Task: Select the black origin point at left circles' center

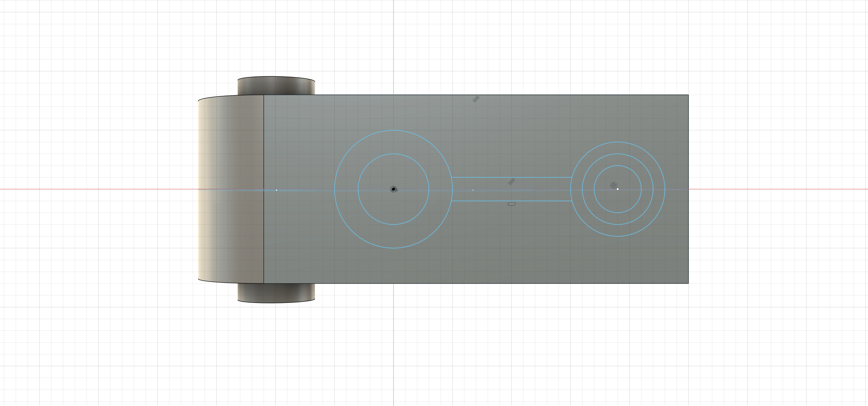Action: [393, 189]
